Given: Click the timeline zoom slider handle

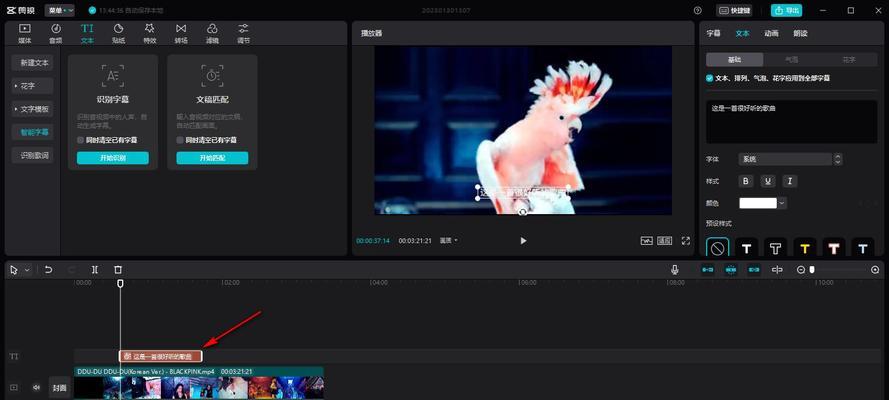Looking at the screenshot, I should [812, 270].
